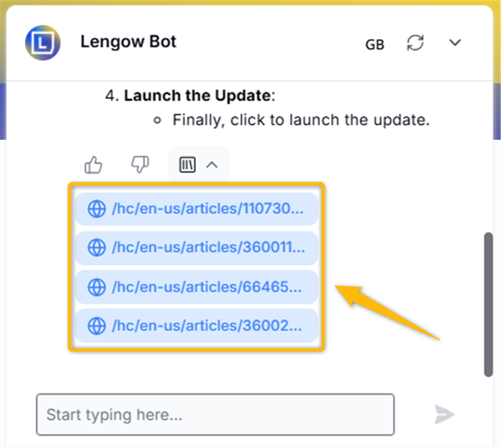Collapse the chat with the header chevron

click(455, 43)
